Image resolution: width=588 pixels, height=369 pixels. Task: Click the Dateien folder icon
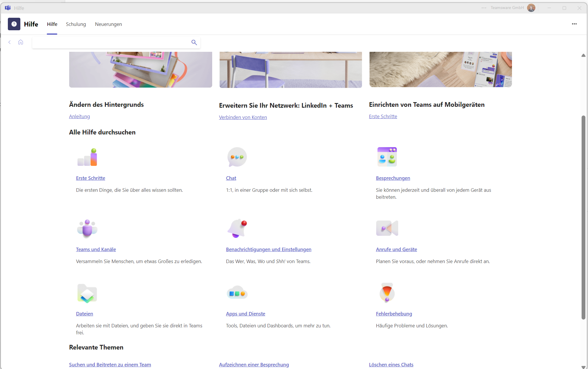[87, 293]
